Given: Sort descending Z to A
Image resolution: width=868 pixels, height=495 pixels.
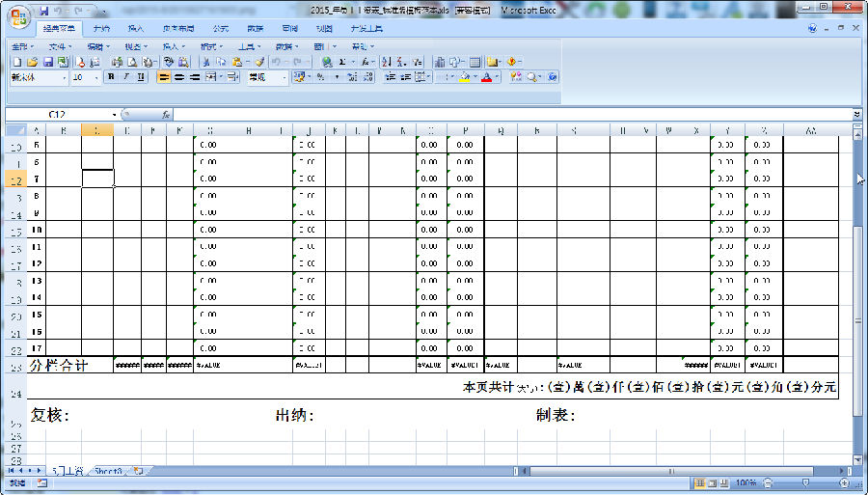Looking at the screenshot, I should [x=401, y=62].
